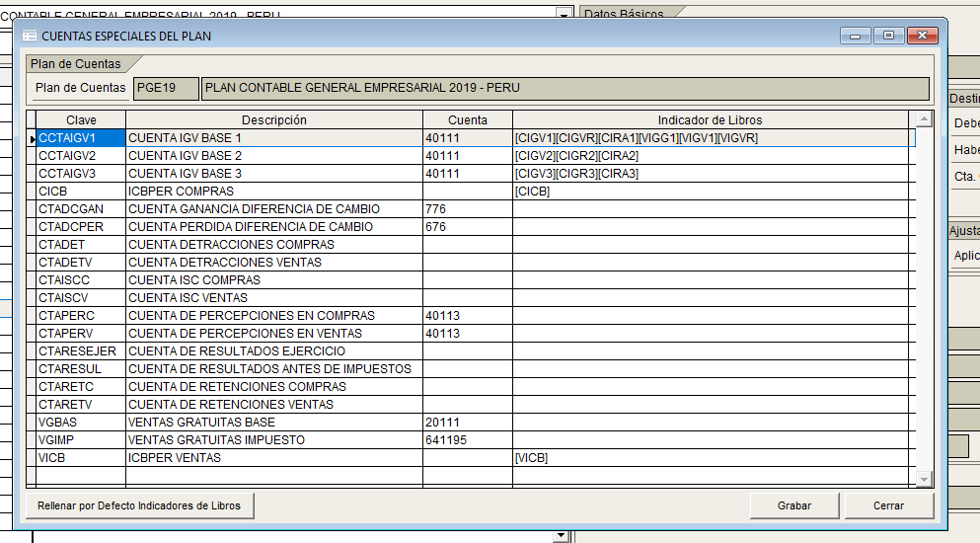
Task: Click the [CICB] indicator cell
Action: pos(710,192)
